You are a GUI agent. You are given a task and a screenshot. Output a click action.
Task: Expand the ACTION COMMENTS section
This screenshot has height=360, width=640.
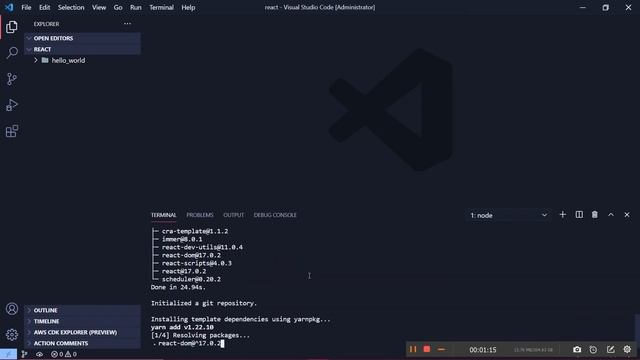pos(82,343)
